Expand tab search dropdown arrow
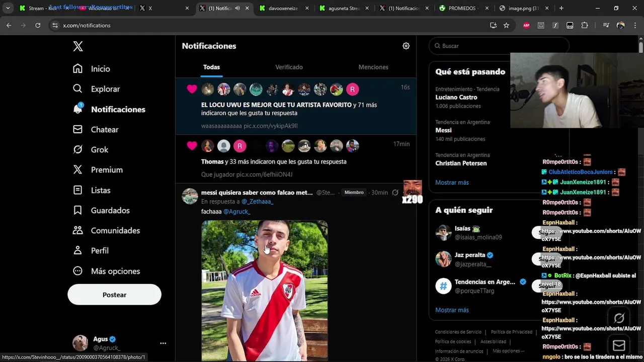Screen dimensions: 644x362 coord(8,8)
